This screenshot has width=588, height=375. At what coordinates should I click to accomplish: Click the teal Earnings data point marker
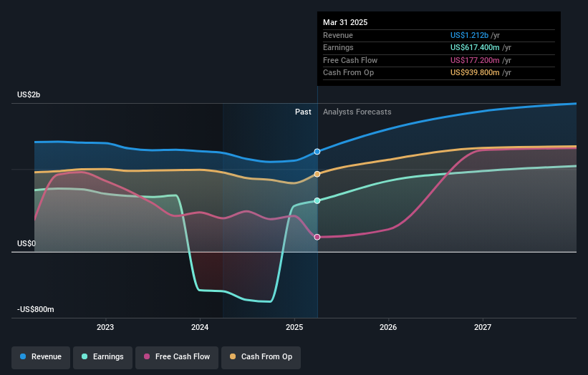pos(317,201)
